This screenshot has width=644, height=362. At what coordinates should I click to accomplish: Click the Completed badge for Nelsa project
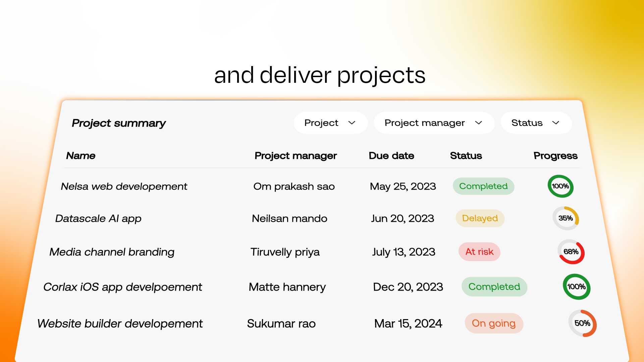click(483, 186)
